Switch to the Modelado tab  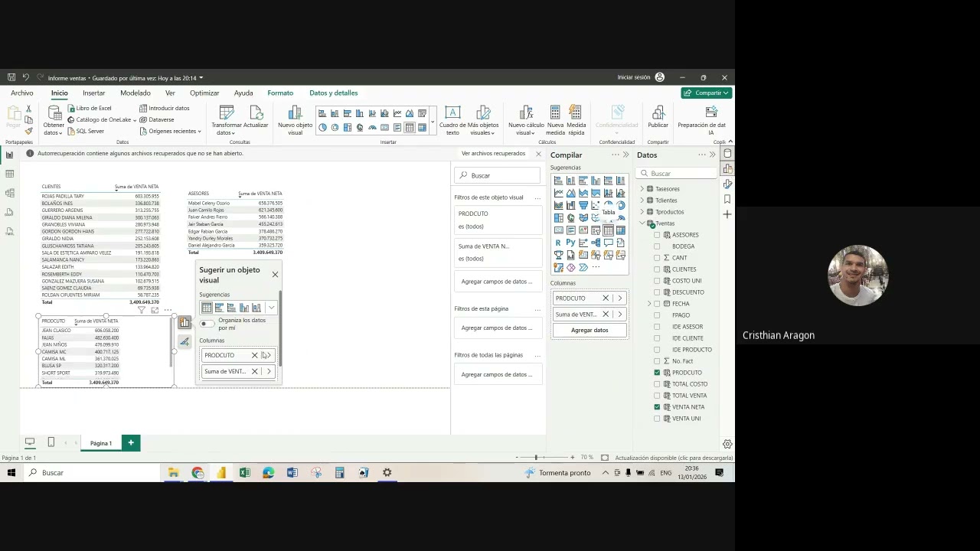point(135,93)
